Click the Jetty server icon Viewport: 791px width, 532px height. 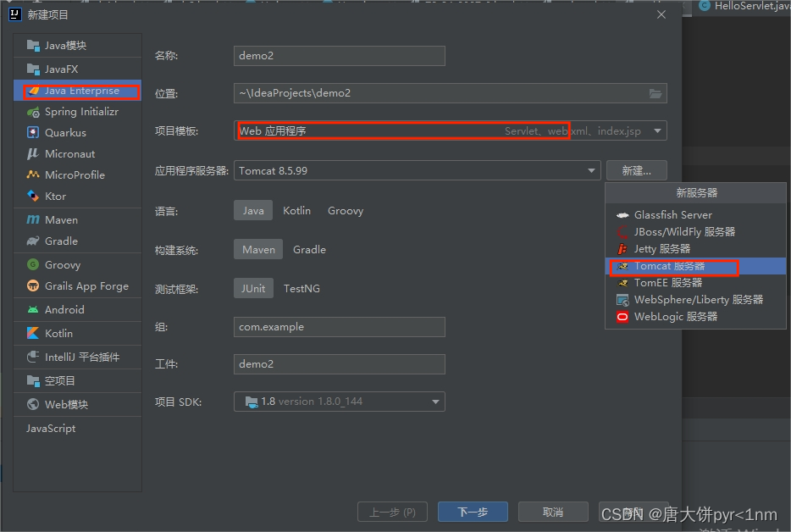(x=622, y=249)
